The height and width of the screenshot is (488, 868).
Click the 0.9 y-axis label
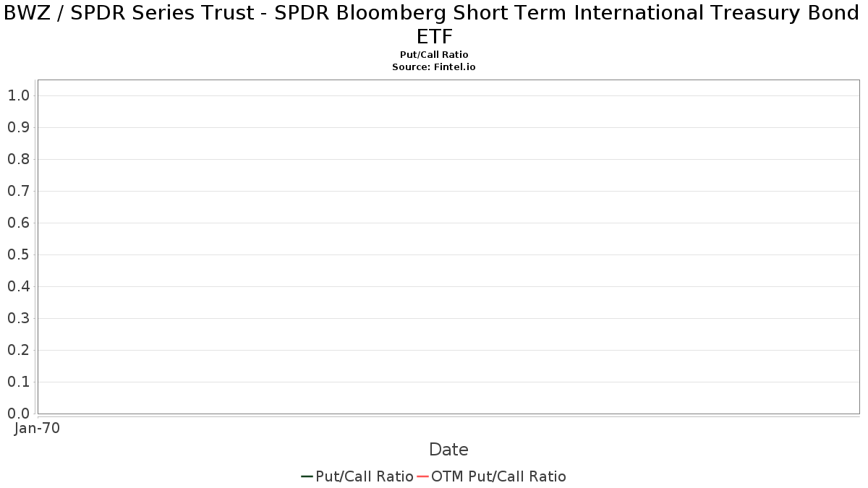click(18, 127)
